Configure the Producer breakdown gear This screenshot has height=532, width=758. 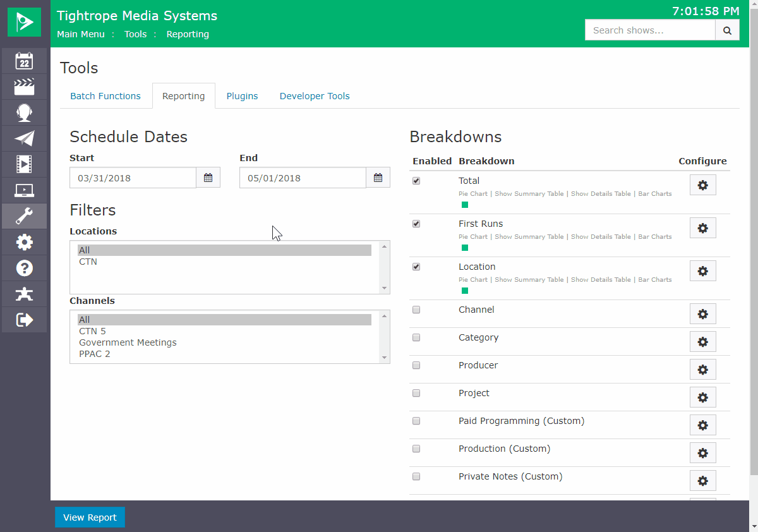[x=702, y=370]
